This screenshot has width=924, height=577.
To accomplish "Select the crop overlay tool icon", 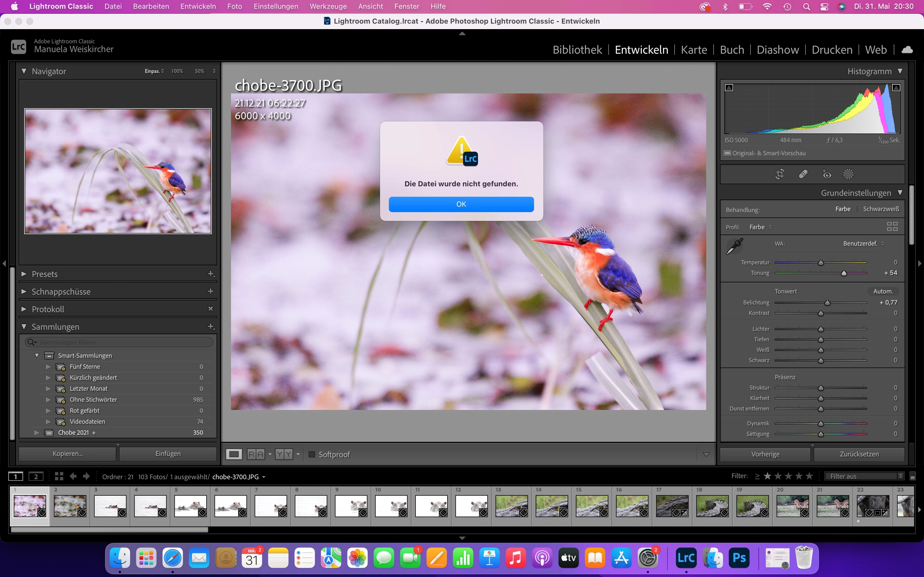I will pyautogui.click(x=780, y=174).
